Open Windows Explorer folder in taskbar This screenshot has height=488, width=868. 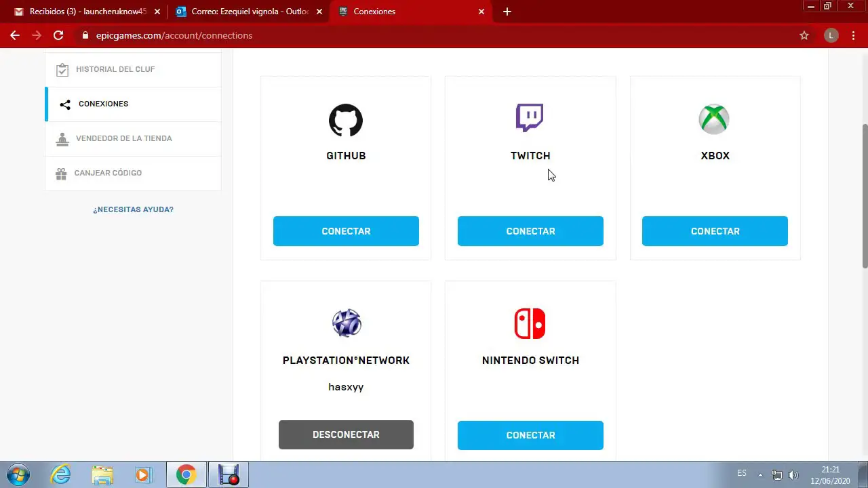pyautogui.click(x=102, y=475)
